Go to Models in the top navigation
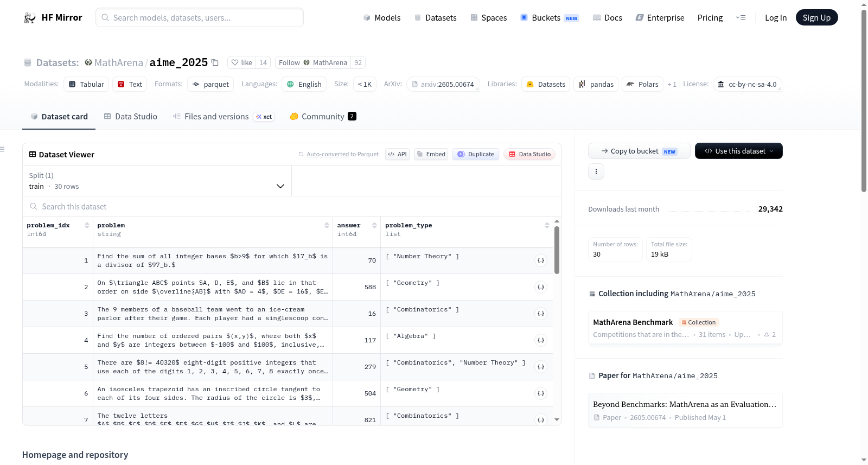Viewport: 868px width, 465px height. coord(382,18)
